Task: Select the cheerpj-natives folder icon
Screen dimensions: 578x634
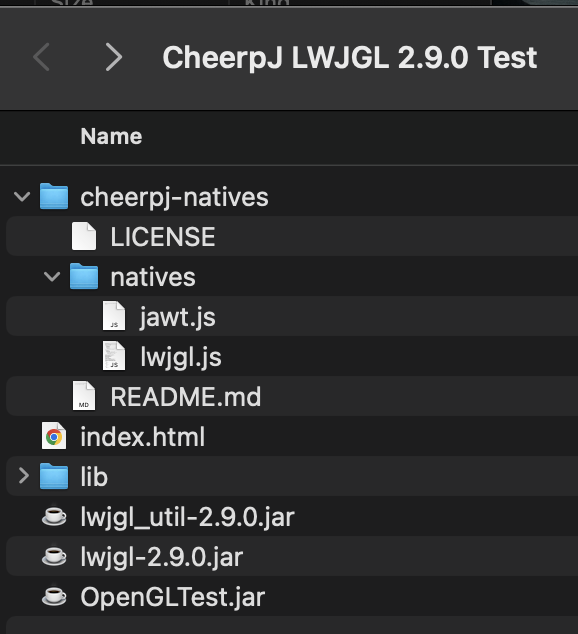Action: coord(54,196)
